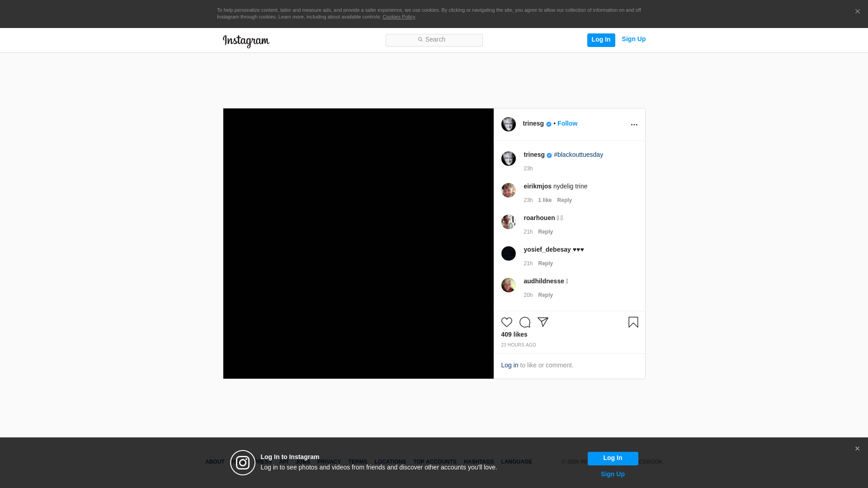Reply to roarhouen comment
Viewport: 868px width, 488px height.
click(x=545, y=232)
